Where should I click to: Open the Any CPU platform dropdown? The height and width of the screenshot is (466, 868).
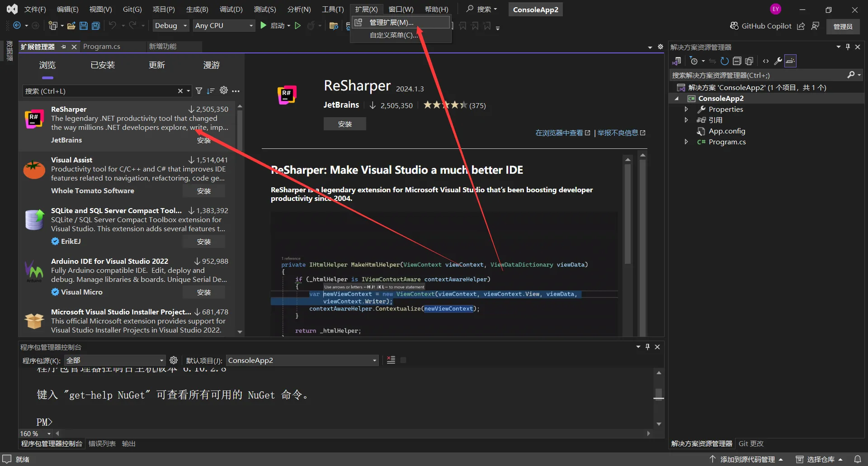pos(224,26)
